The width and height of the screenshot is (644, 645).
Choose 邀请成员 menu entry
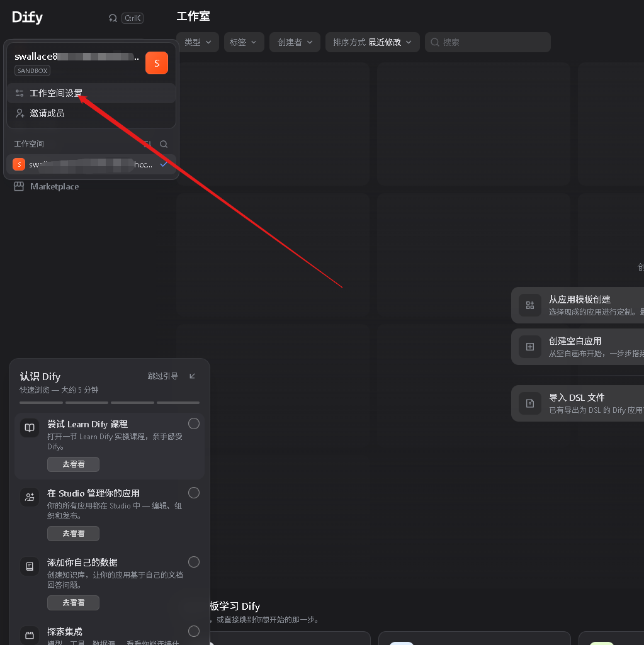coord(91,113)
